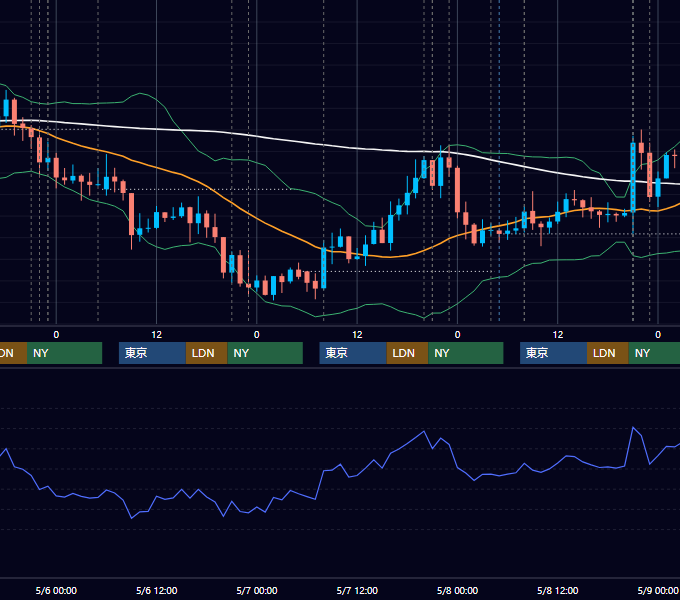
Task: Click the 5/7 00:00 date label
Action: pyautogui.click(x=257, y=590)
